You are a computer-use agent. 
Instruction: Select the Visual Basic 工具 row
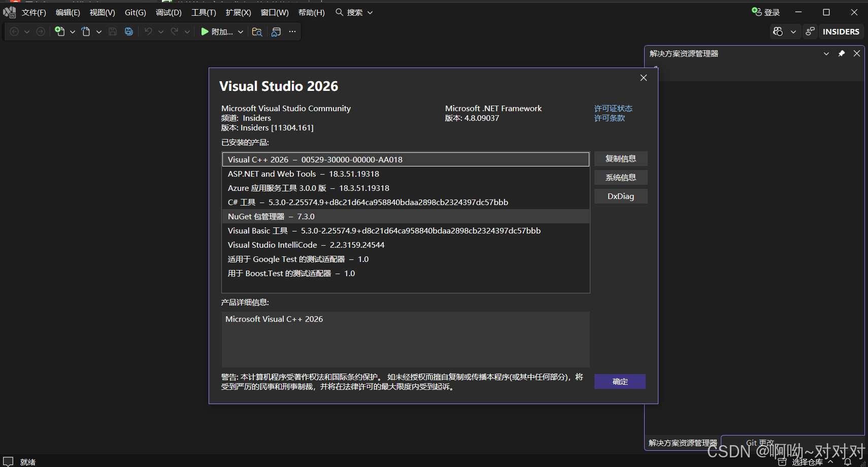(x=406, y=230)
